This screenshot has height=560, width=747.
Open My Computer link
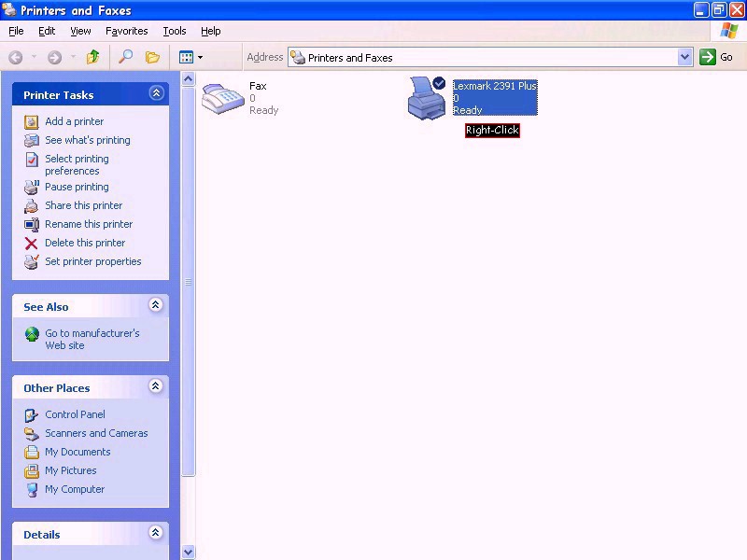[75, 489]
